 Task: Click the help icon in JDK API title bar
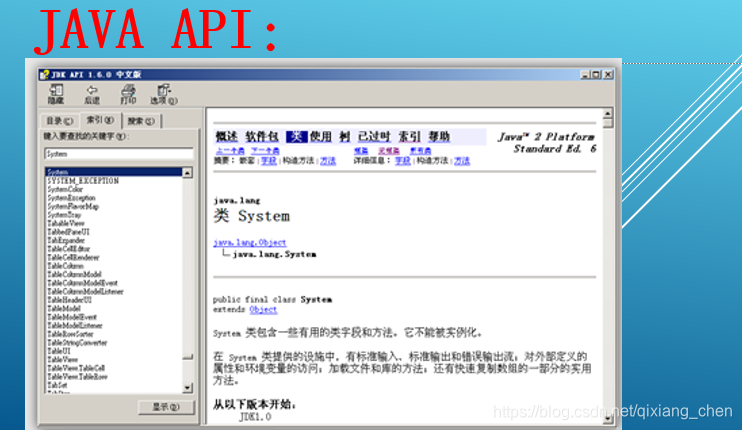(x=44, y=74)
